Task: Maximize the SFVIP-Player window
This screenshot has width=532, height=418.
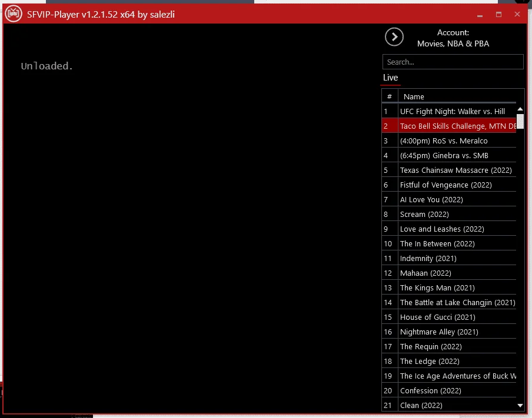Action: [x=498, y=14]
